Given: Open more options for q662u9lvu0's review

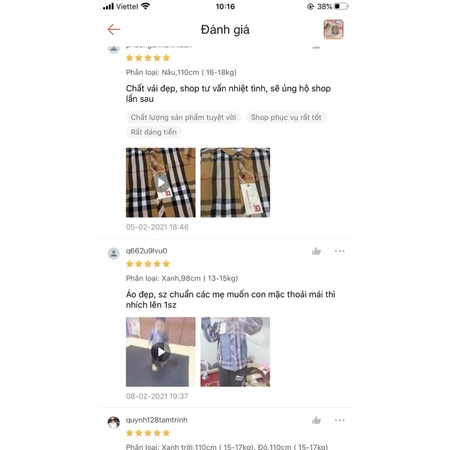Looking at the screenshot, I should pos(340,251).
